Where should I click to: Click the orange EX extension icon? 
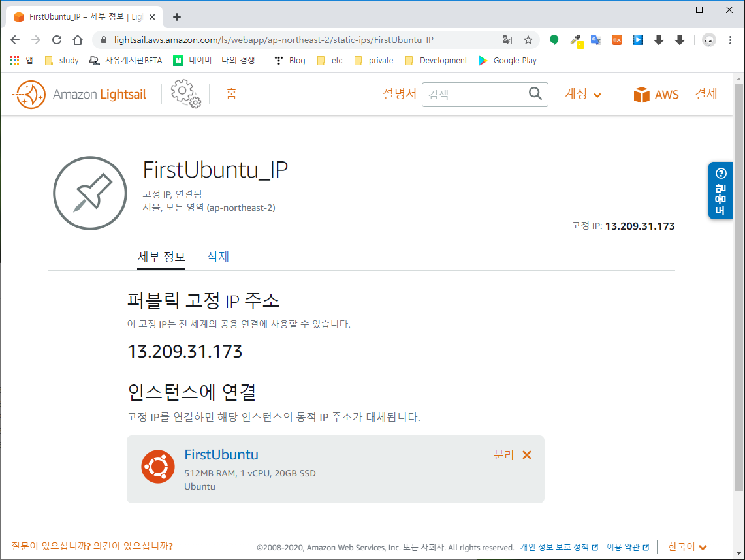(617, 40)
